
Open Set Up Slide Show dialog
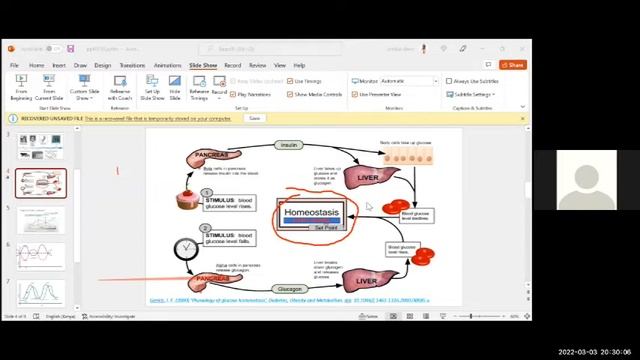tap(152, 87)
